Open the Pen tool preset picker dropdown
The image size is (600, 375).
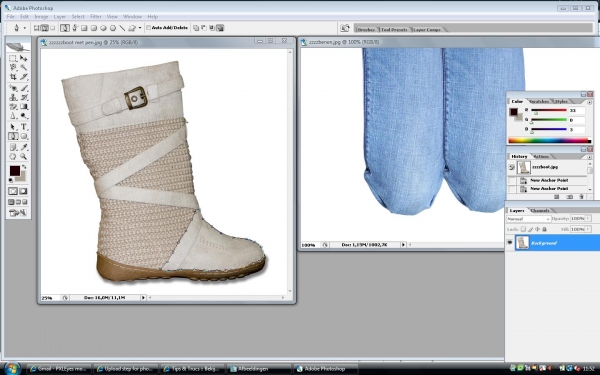click(25, 28)
